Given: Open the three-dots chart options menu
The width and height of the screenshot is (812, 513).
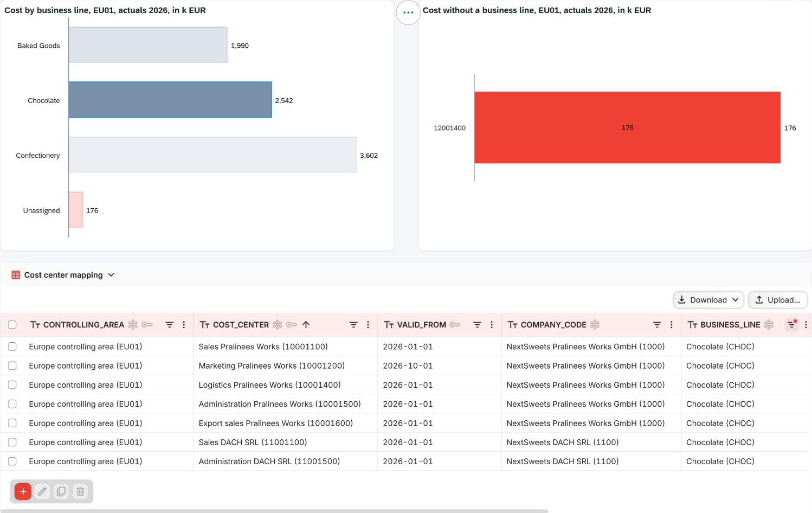Looking at the screenshot, I should (408, 12).
